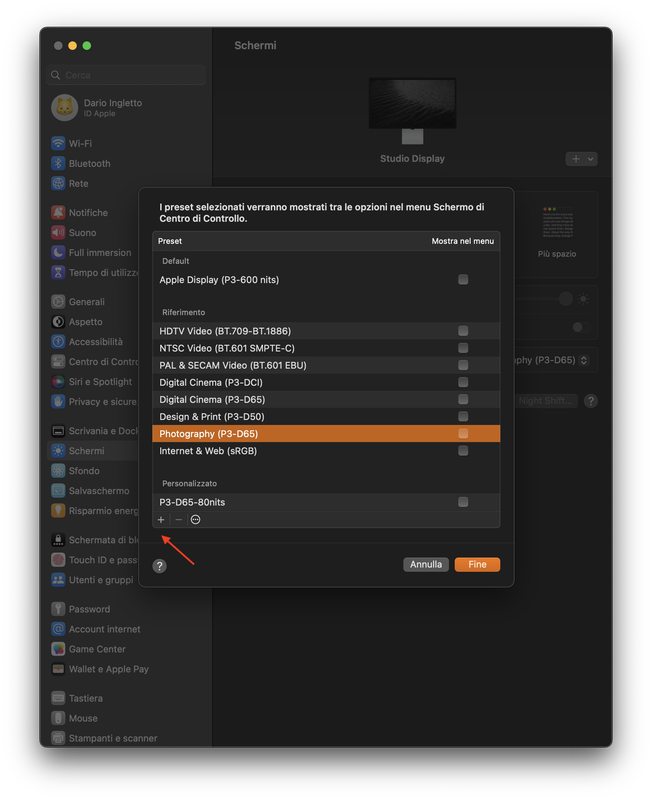The image size is (652, 800).
Task: Click the Scrivania e Dock icon
Action: click(58, 431)
